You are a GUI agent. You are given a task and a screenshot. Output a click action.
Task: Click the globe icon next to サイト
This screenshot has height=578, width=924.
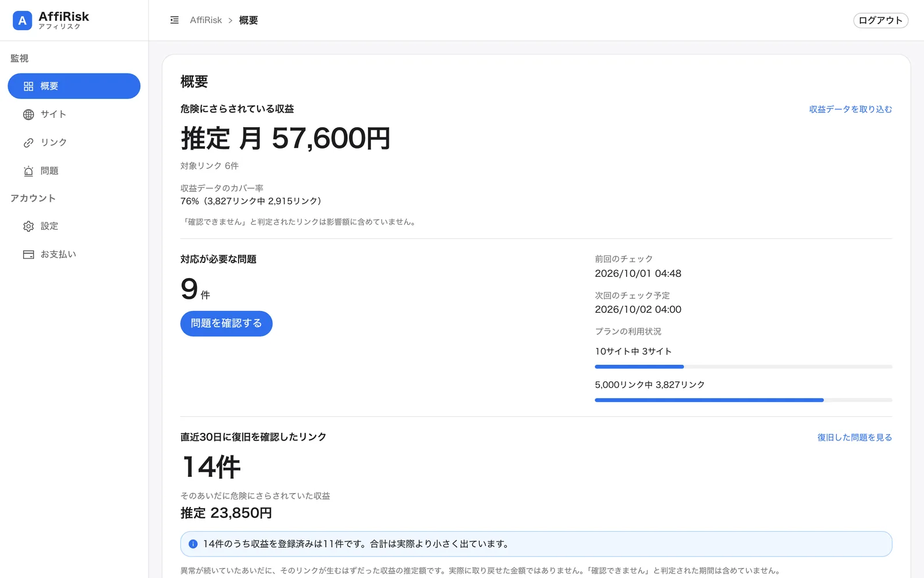point(28,114)
